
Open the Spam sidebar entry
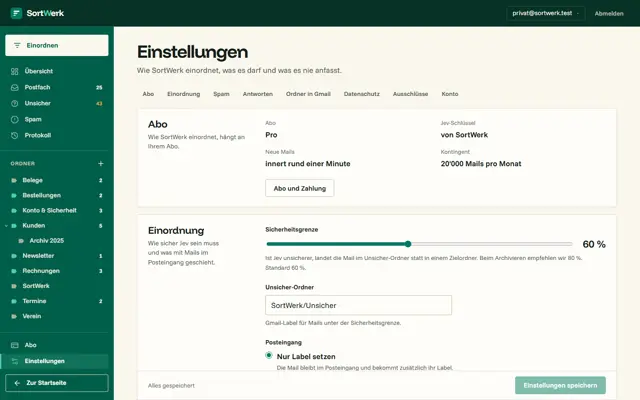click(x=57, y=120)
